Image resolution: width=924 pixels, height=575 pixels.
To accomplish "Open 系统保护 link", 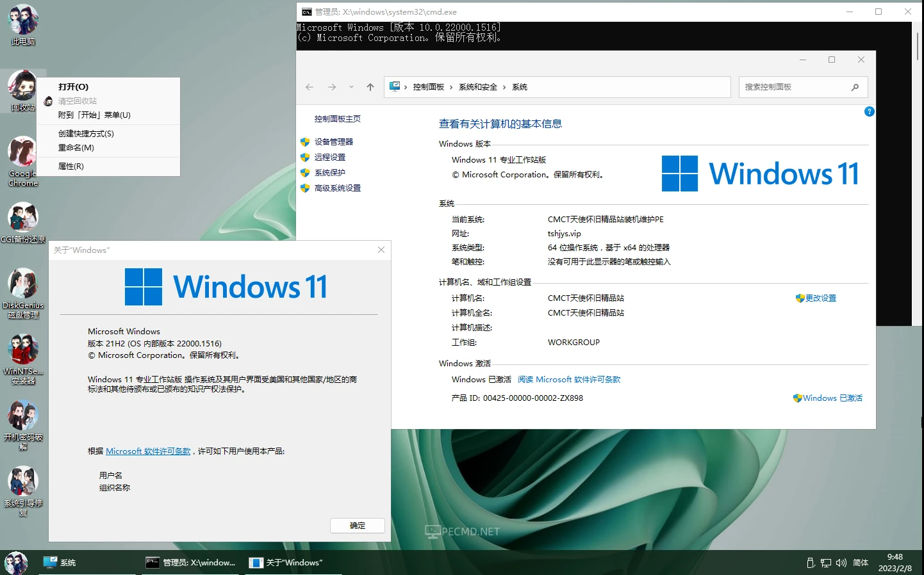I will (x=330, y=173).
